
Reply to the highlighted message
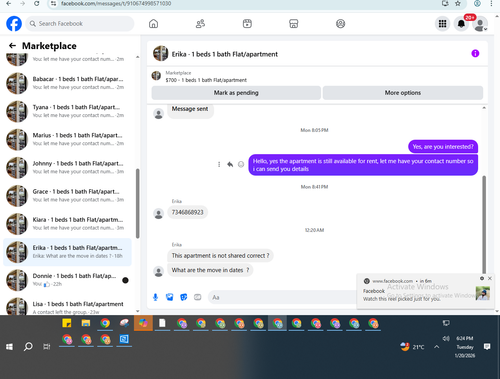(230, 164)
